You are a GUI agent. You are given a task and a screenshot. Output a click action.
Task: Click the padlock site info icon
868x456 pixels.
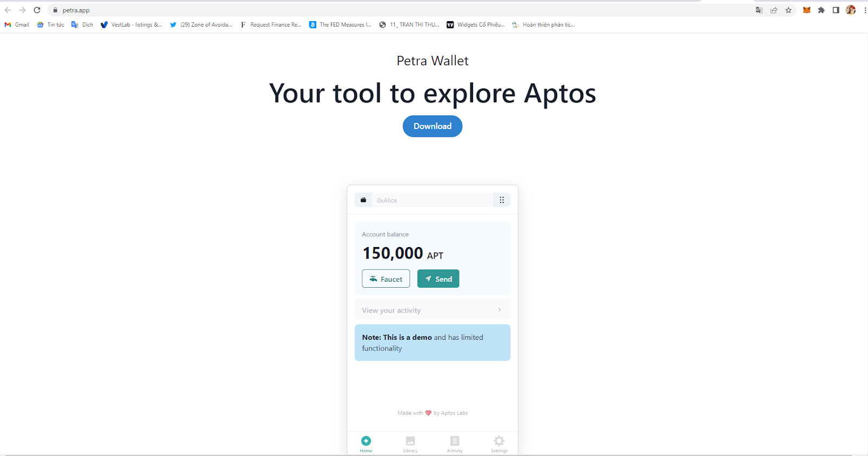pyautogui.click(x=55, y=10)
